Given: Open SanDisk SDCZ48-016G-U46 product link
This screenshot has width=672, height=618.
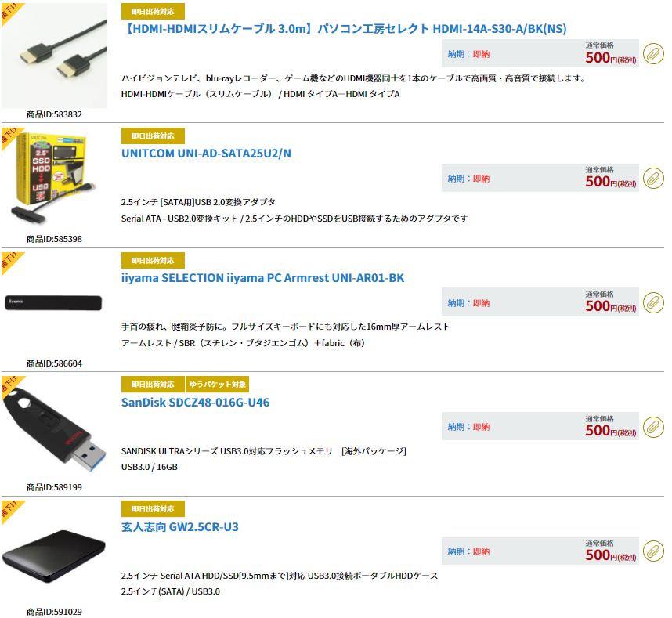Looking at the screenshot, I should (196, 403).
